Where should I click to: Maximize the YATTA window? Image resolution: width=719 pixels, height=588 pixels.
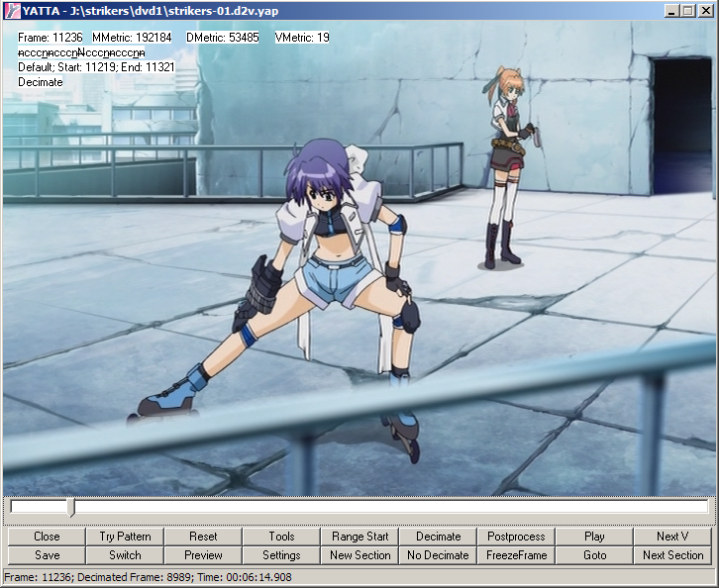(x=688, y=11)
